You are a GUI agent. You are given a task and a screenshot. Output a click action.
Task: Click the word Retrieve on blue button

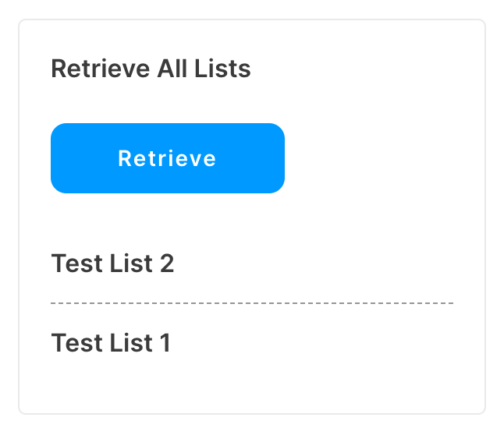click(x=167, y=158)
